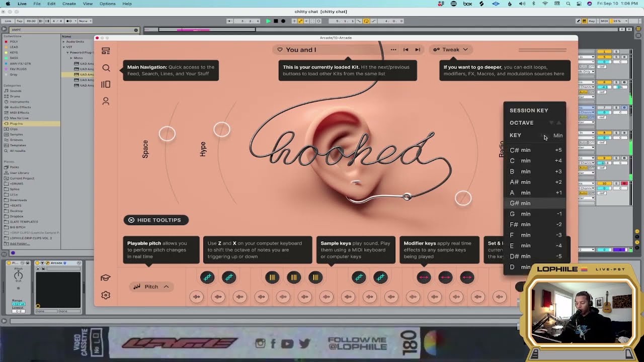Toggle the Key map mode button

592,21
